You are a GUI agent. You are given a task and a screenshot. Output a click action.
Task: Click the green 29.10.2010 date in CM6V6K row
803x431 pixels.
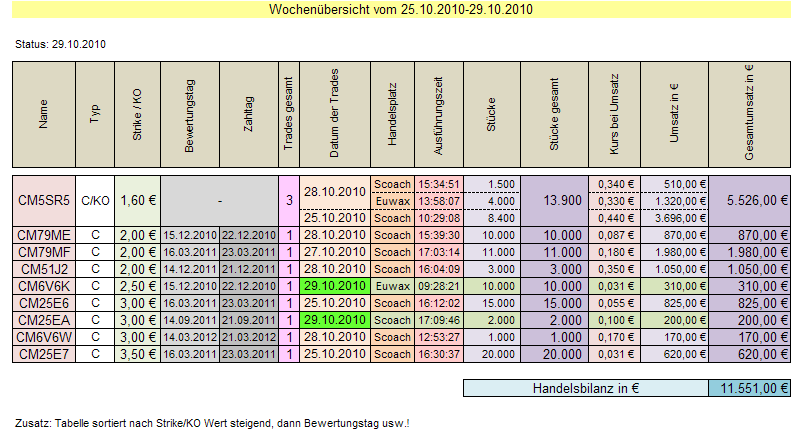[x=334, y=286]
